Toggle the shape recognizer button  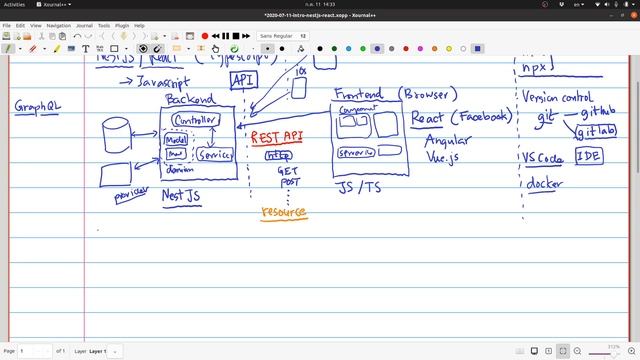pos(143,49)
